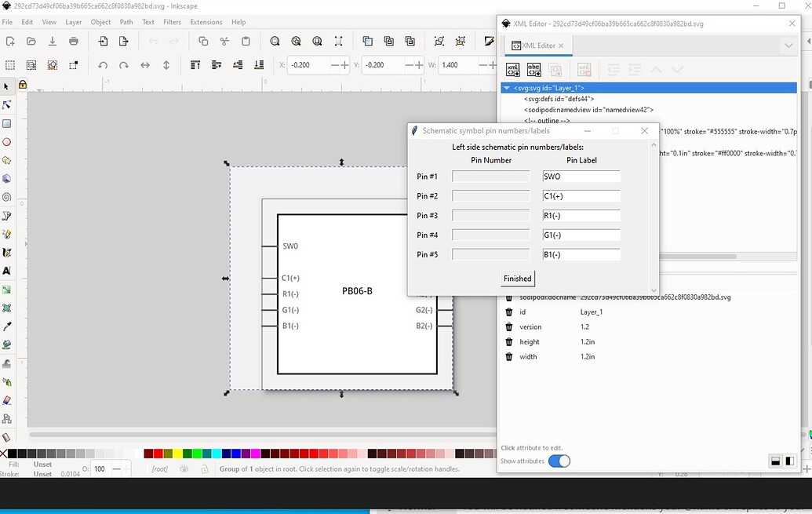Click the Pin #3 number field

(491, 216)
